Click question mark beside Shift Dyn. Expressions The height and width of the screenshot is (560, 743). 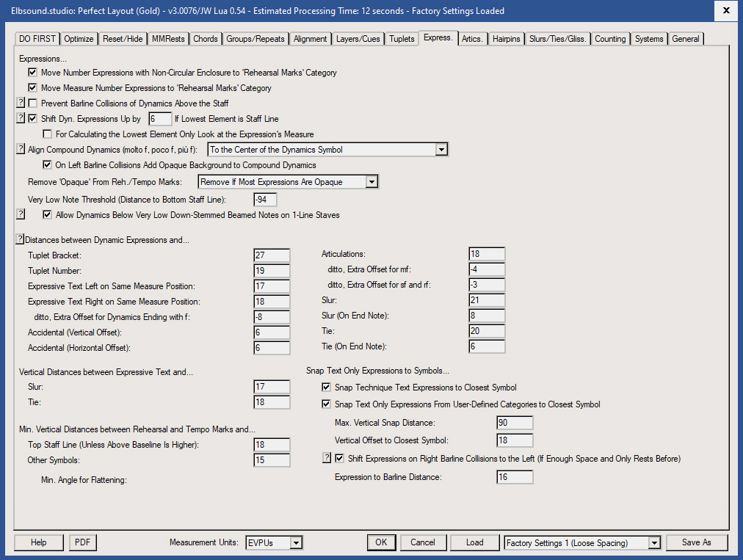20,118
